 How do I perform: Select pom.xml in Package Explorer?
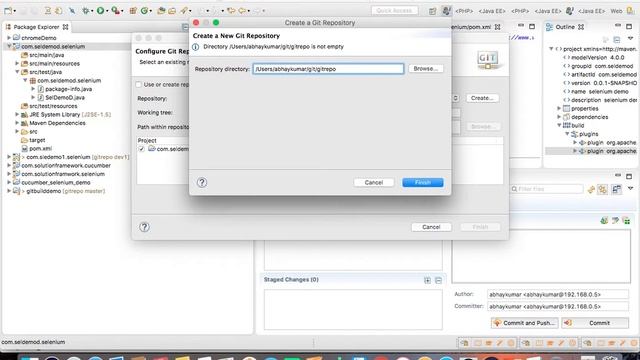[x=40, y=149]
